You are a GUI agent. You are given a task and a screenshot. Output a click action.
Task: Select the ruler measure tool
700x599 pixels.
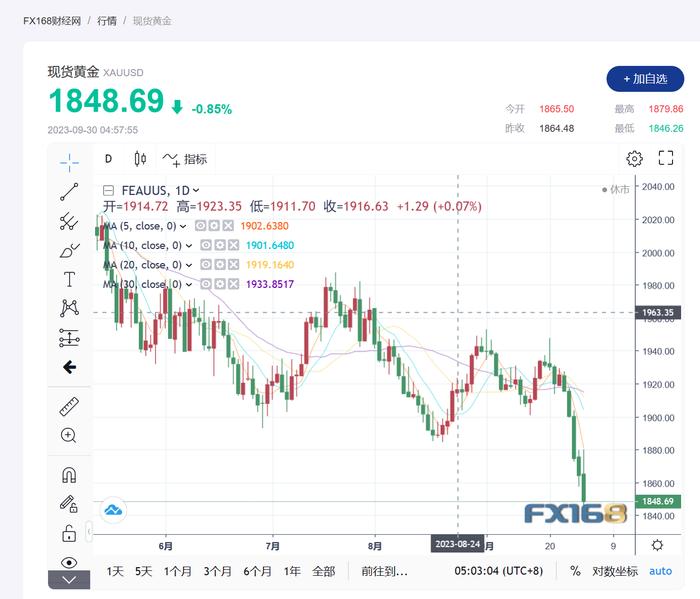(69, 406)
